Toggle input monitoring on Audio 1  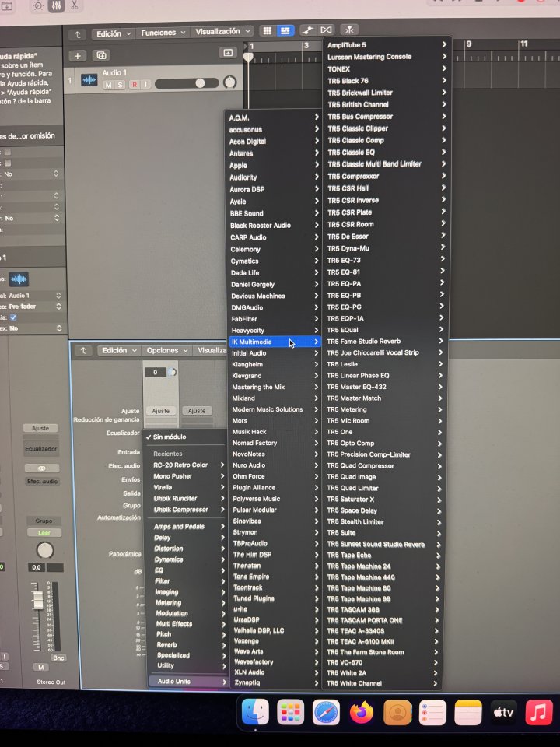145,85
